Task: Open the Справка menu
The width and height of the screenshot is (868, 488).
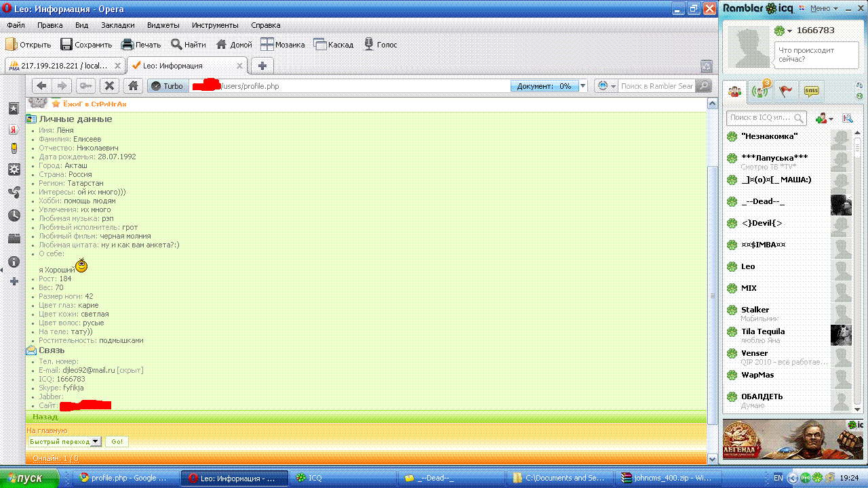Action: 266,25
